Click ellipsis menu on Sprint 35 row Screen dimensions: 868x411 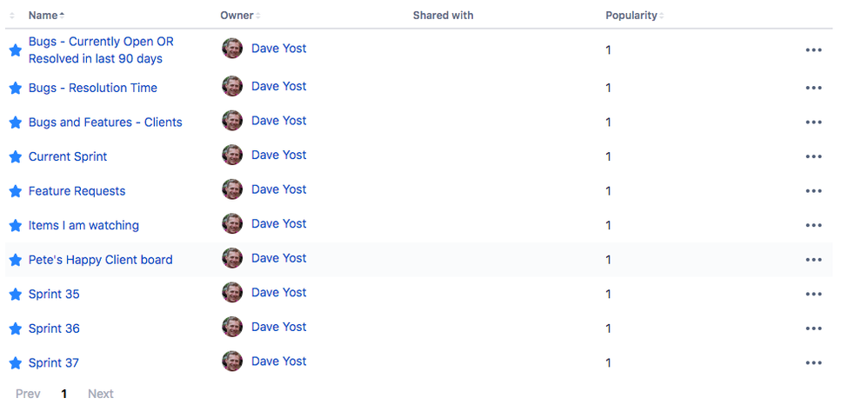813,294
